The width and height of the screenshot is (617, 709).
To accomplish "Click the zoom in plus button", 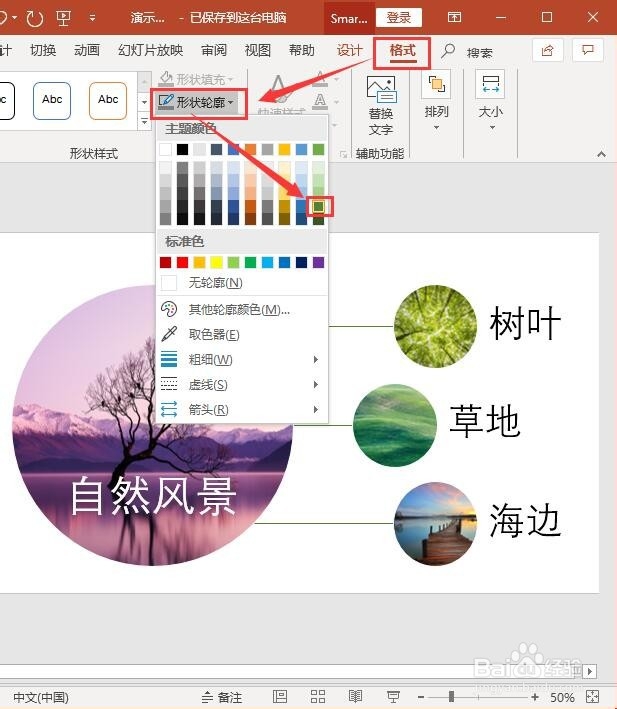I will 535,697.
